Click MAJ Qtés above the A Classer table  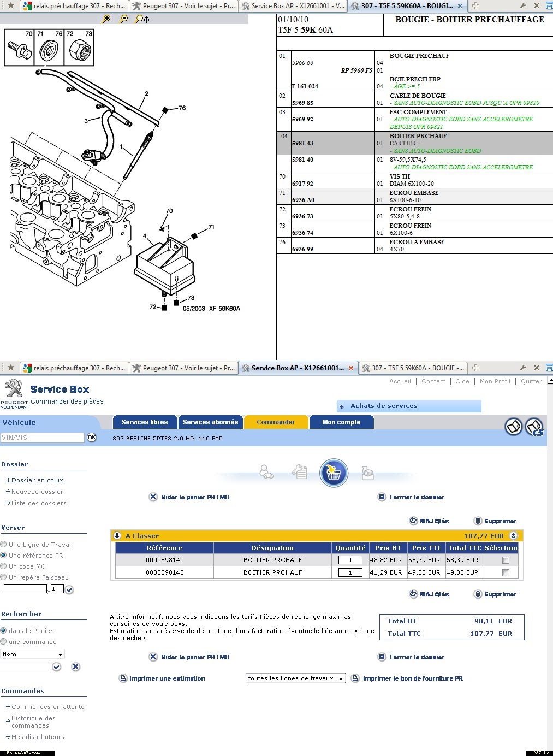click(x=429, y=521)
